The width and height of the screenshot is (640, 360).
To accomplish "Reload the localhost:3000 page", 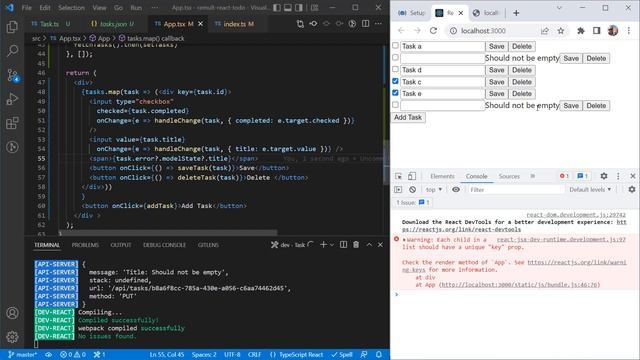I will (433, 31).
